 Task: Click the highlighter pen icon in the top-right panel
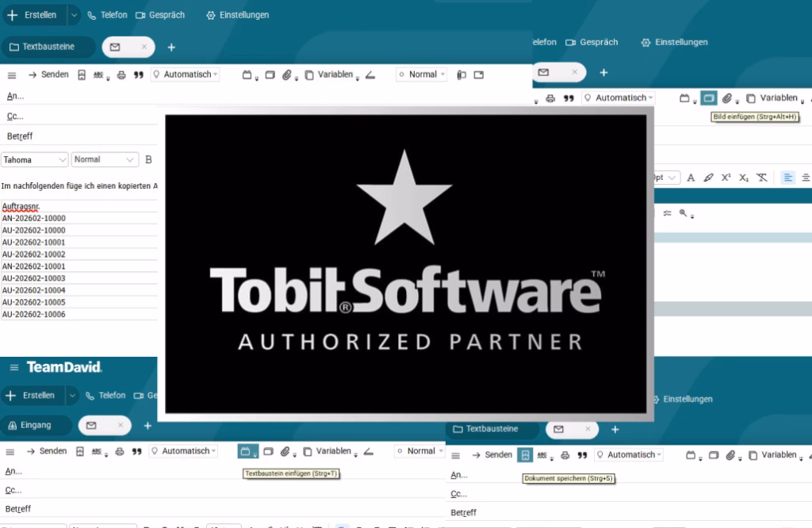pos(708,178)
